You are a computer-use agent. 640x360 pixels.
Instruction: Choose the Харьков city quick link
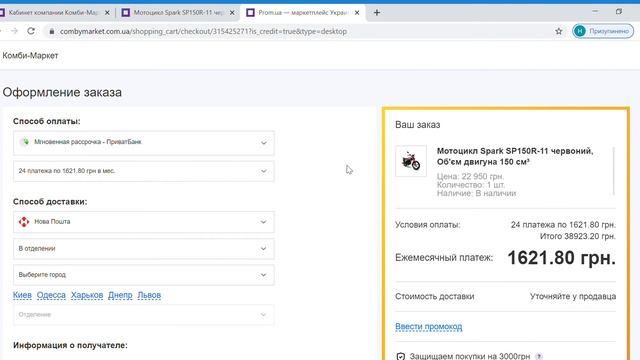coord(87,295)
